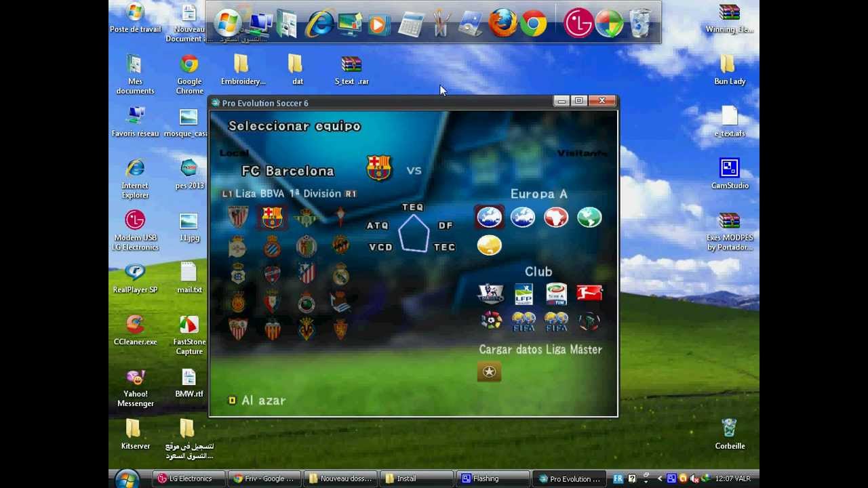Select the colorful Liga BBVA ball logo
Screen dimensions: 868x488
pyautogui.click(x=490, y=321)
